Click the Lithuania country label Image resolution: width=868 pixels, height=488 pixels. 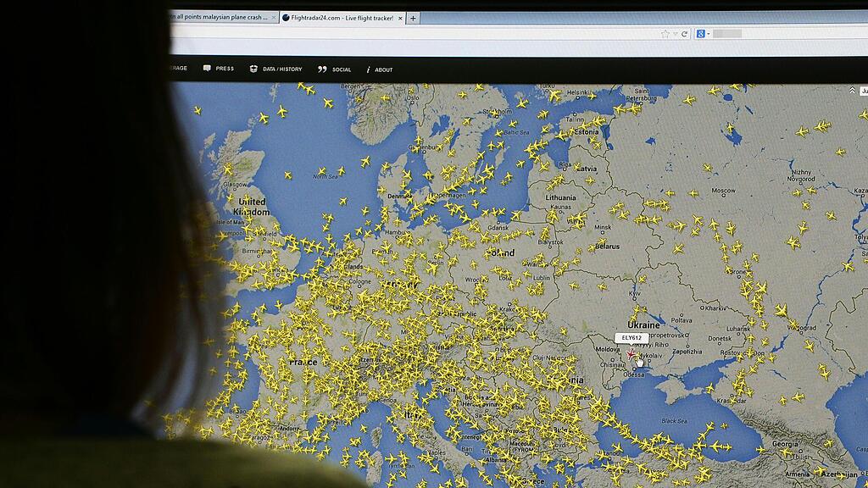(561, 197)
